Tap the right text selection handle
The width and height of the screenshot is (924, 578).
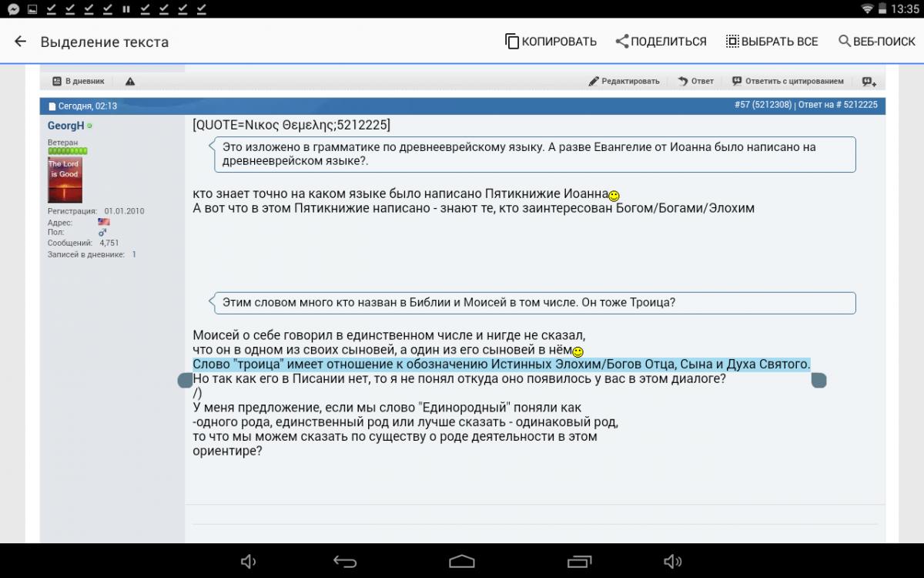[819, 380]
